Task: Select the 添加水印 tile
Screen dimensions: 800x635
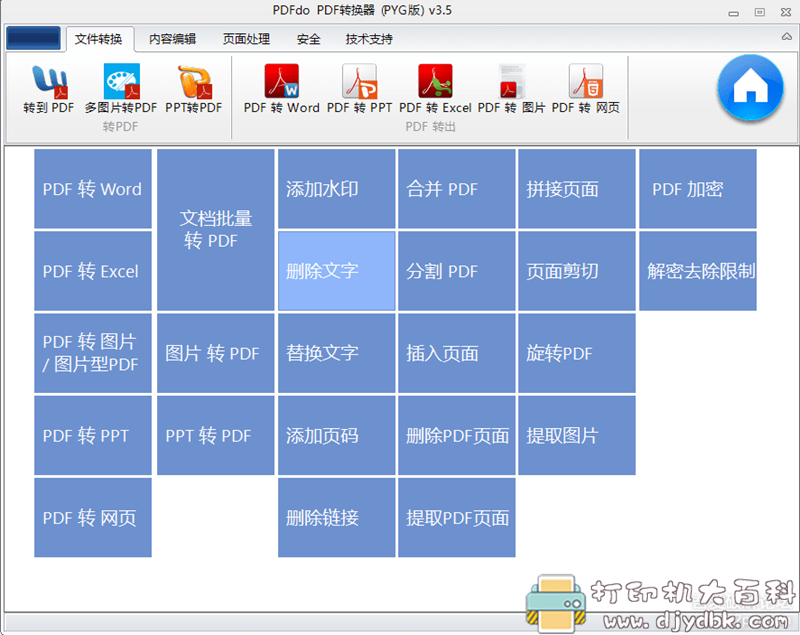Action: point(337,189)
